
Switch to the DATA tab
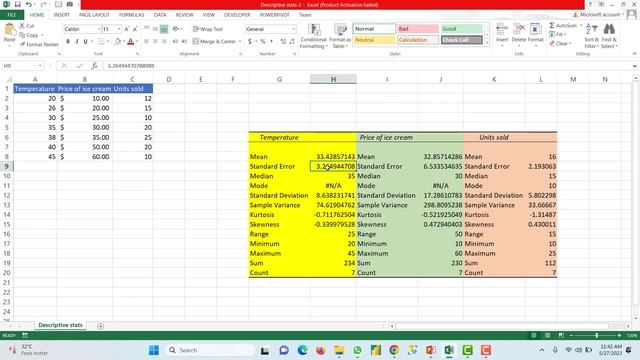(160, 15)
